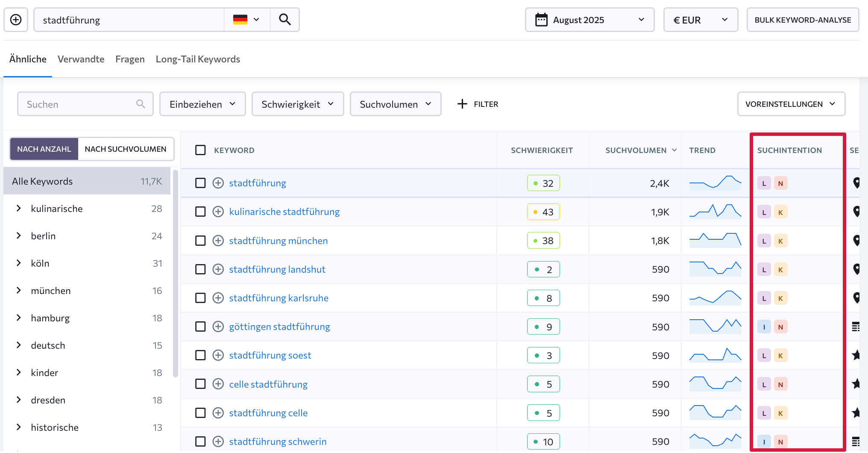868x453 pixels.
Task: Expand the hamburg keyword group
Action: click(x=19, y=318)
